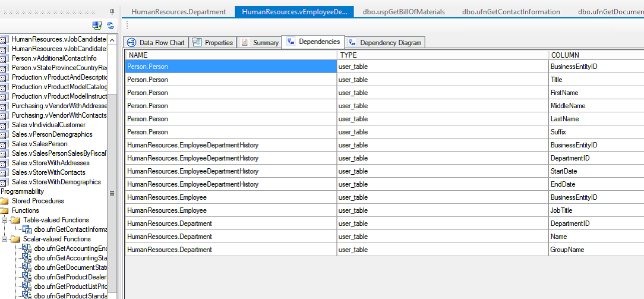
Task: Select the highlighted Person.Person BusinessEntityID row
Action: [231, 67]
